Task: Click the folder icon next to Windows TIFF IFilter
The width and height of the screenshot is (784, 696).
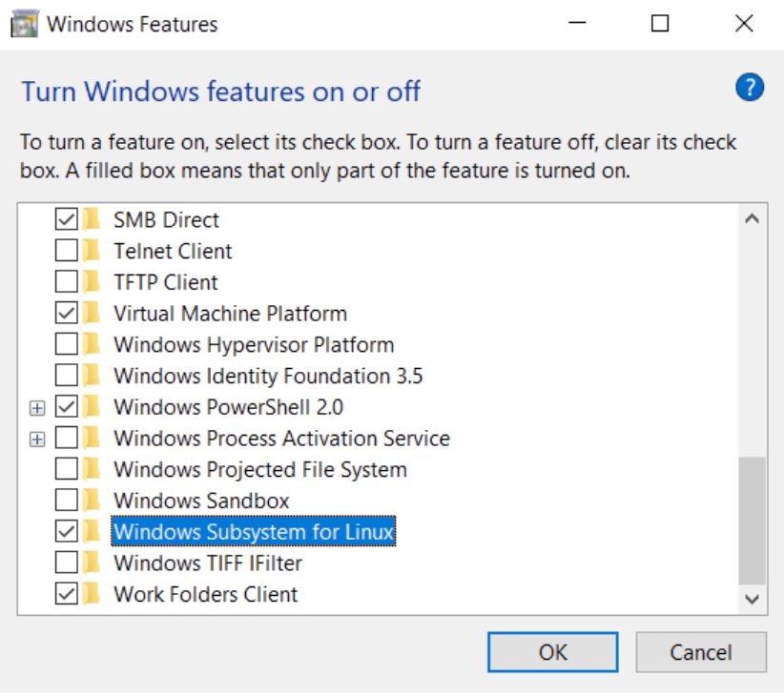Action: (x=92, y=563)
